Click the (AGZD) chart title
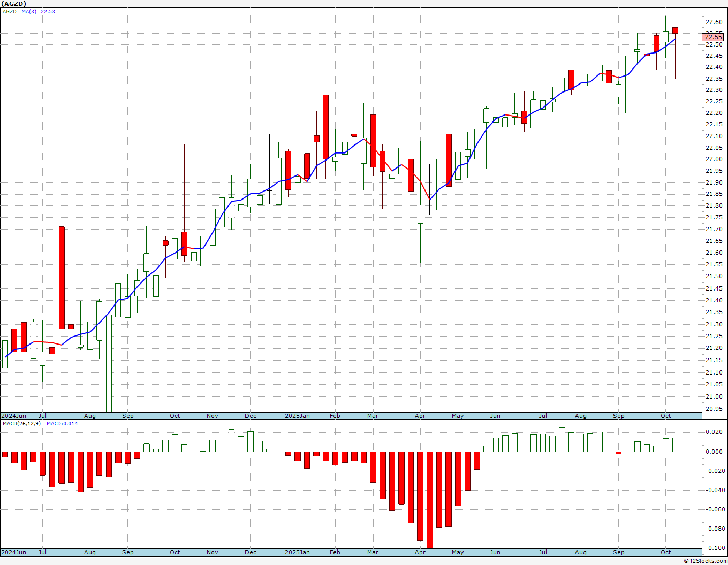728x565 pixels. [x=14, y=4]
